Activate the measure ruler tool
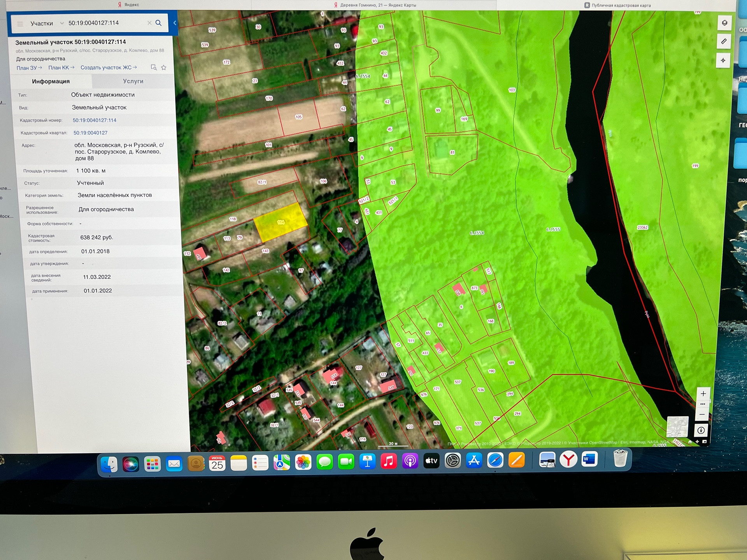Viewport: 747px width, 560px height. pyautogui.click(x=724, y=41)
